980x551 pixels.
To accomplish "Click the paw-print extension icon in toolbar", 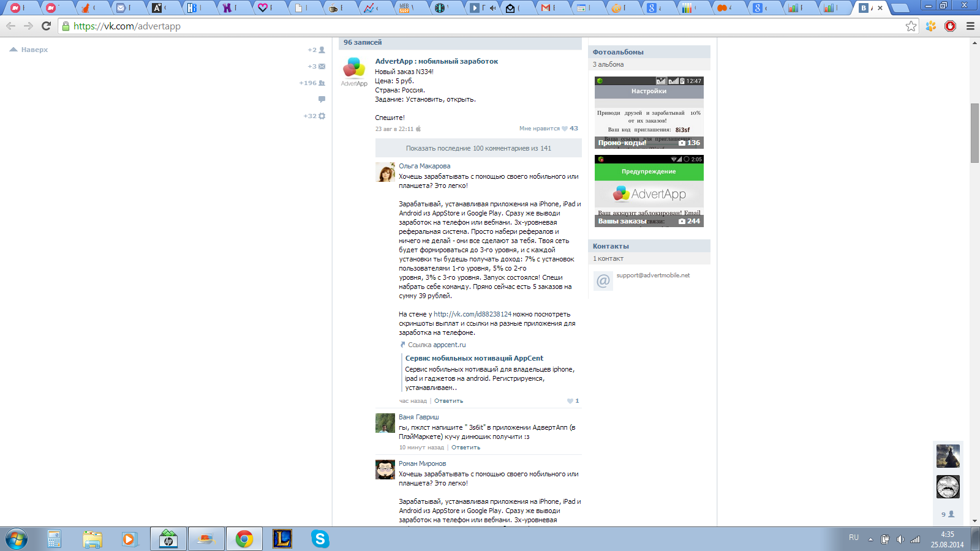I will [x=931, y=26].
